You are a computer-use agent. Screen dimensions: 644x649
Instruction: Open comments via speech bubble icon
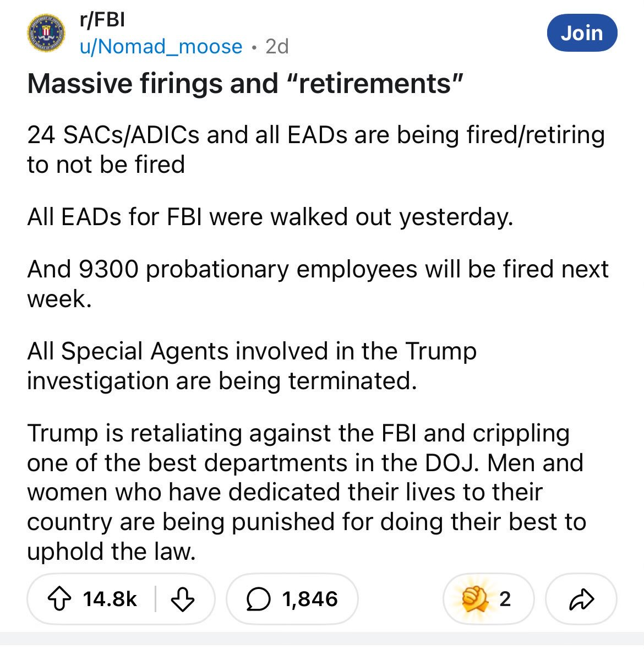click(258, 599)
